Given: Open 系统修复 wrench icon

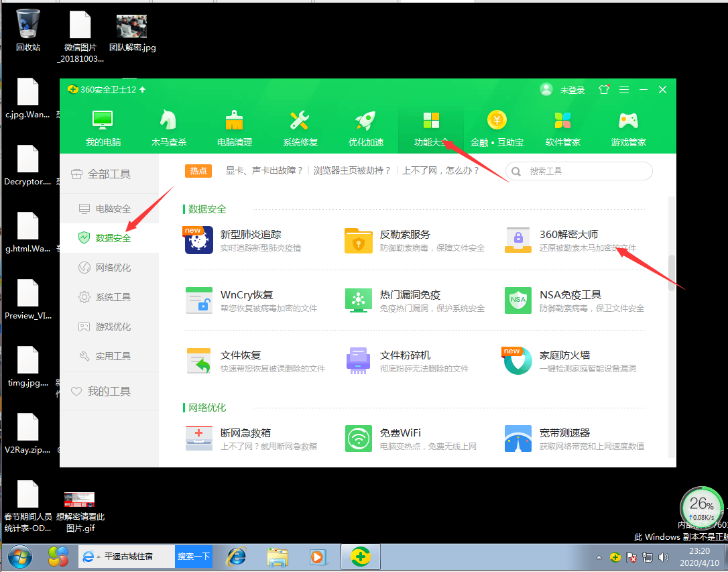Looking at the screenshot, I should [300, 129].
